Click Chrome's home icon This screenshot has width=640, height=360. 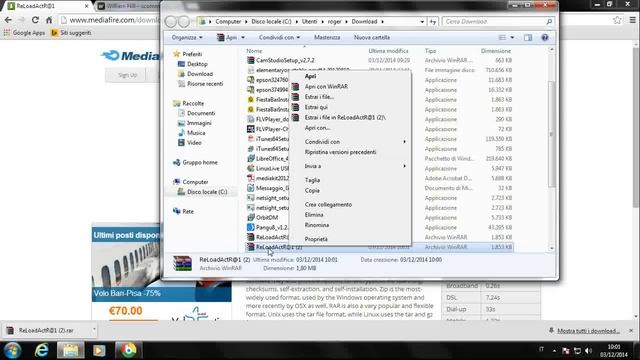pos(49,20)
